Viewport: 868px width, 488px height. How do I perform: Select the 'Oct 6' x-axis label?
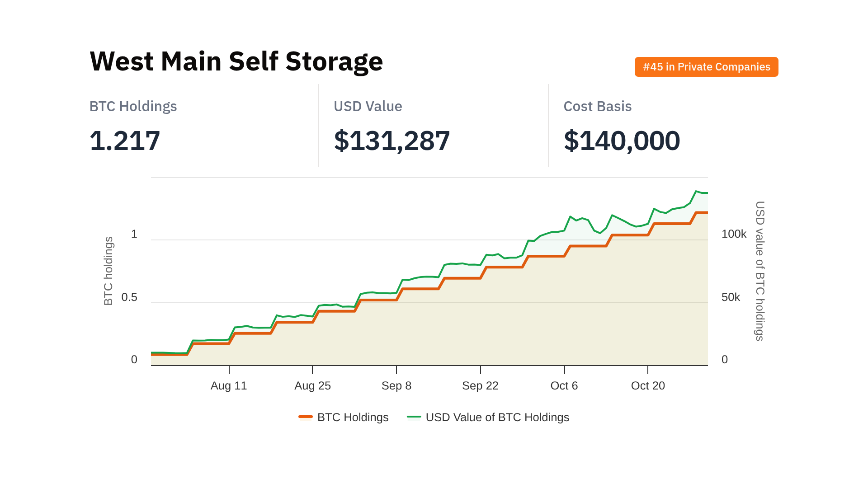click(564, 385)
